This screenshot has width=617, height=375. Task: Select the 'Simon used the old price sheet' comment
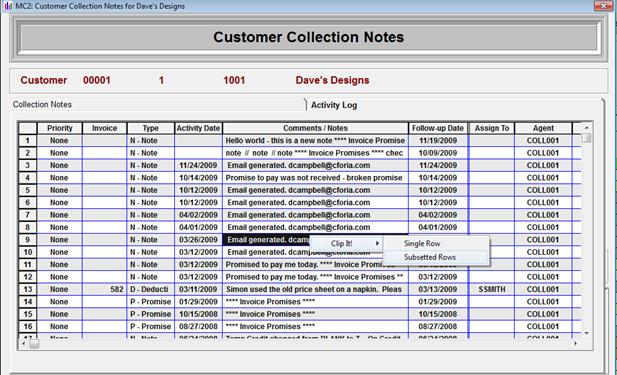pos(315,289)
